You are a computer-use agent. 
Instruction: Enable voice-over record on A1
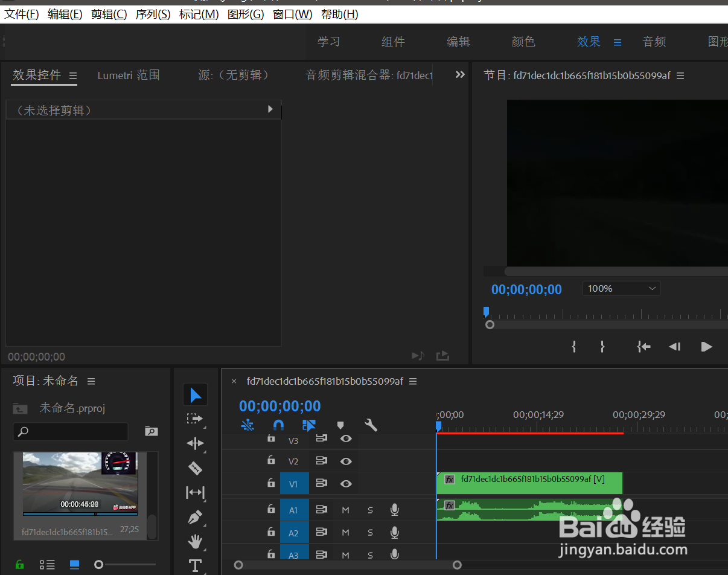394,510
